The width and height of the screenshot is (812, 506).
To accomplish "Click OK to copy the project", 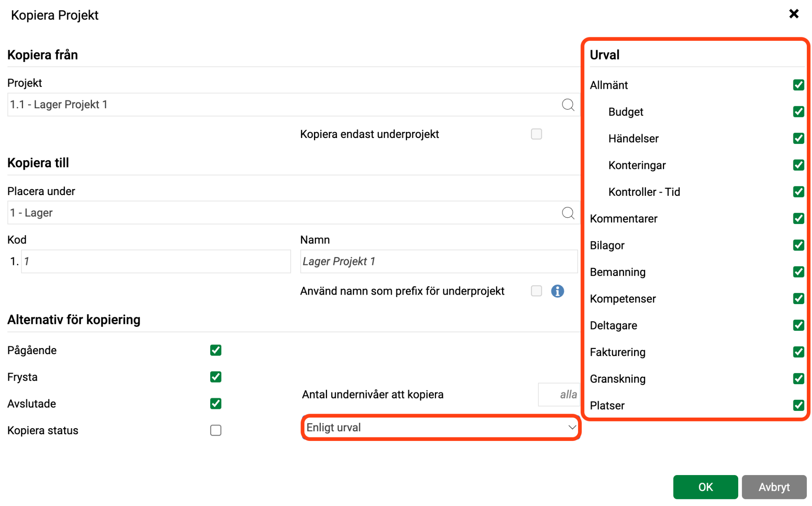I will click(x=705, y=487).
